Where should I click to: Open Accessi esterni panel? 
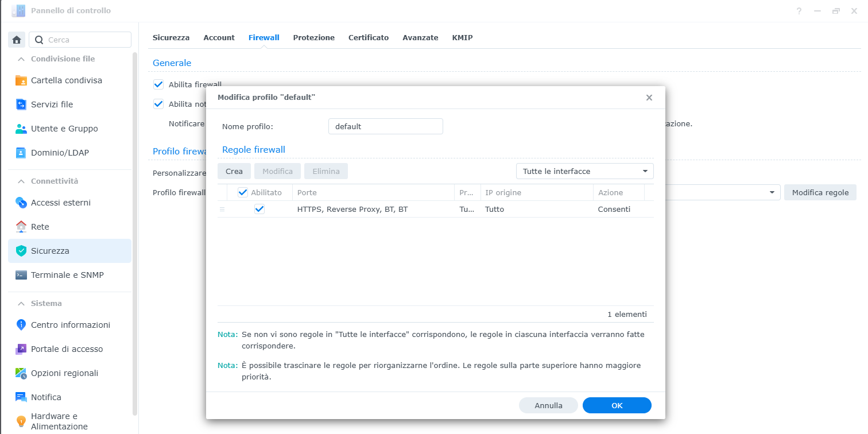tap(61, 203)
